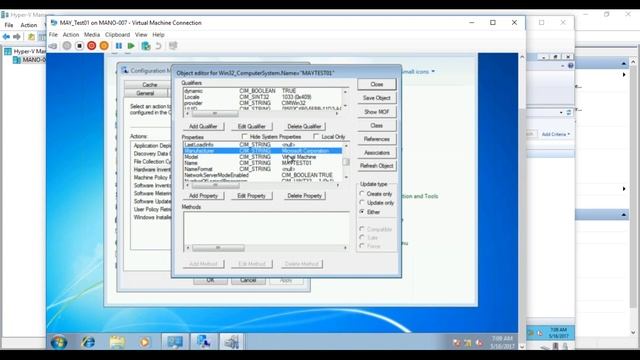Click the green Reset/Start icon

pos(131,46)
